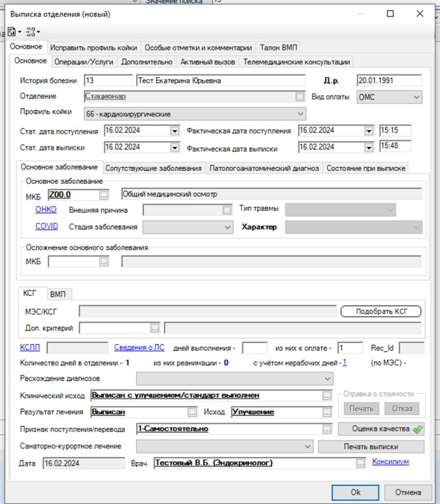Screen dimensions: 440x504
Task: Click Подобрать КСГ button
Action: pyautogui.click(x=381, y=311)
